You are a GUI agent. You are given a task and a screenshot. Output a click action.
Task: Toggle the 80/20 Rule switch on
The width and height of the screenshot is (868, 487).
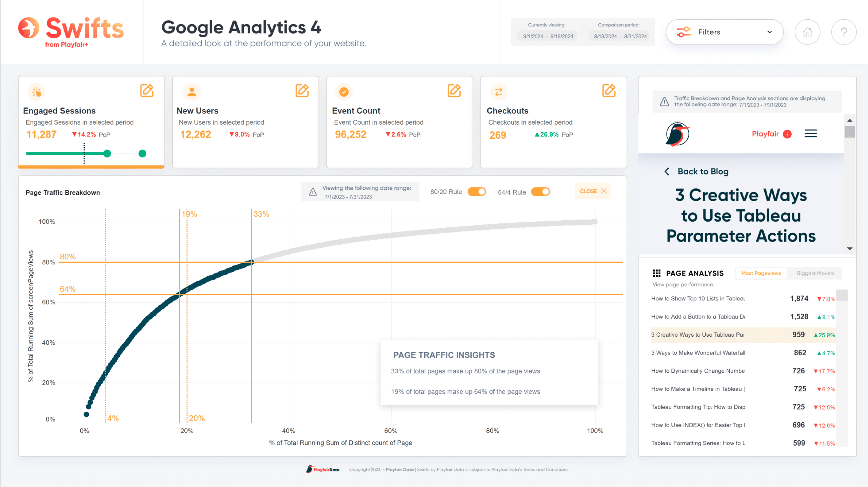pyautogui.click(x=477, y=192)
